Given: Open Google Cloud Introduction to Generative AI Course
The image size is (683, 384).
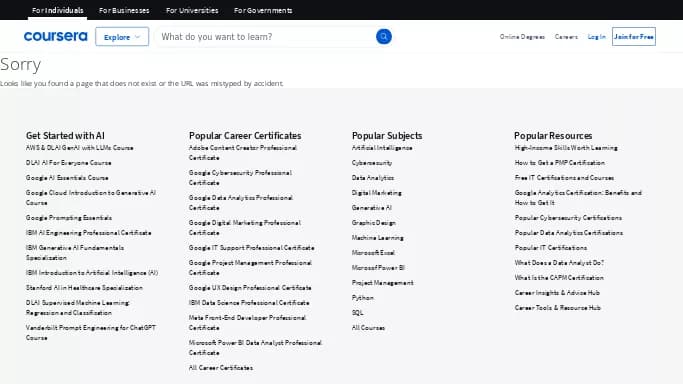Looking at the screenshot, I should 91,198.
